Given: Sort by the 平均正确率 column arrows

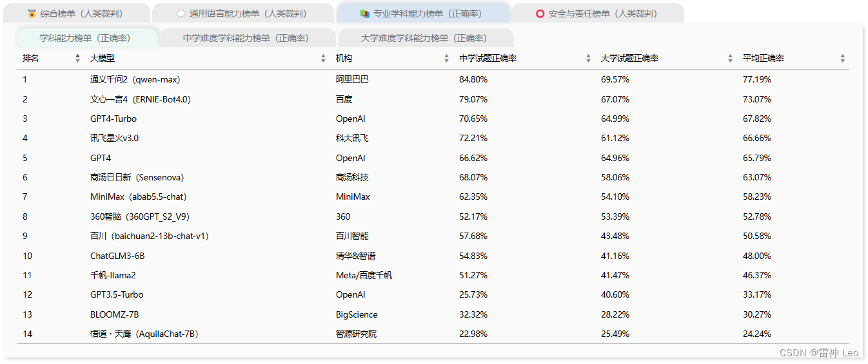Looking at the screenshot, I should 842,59.
